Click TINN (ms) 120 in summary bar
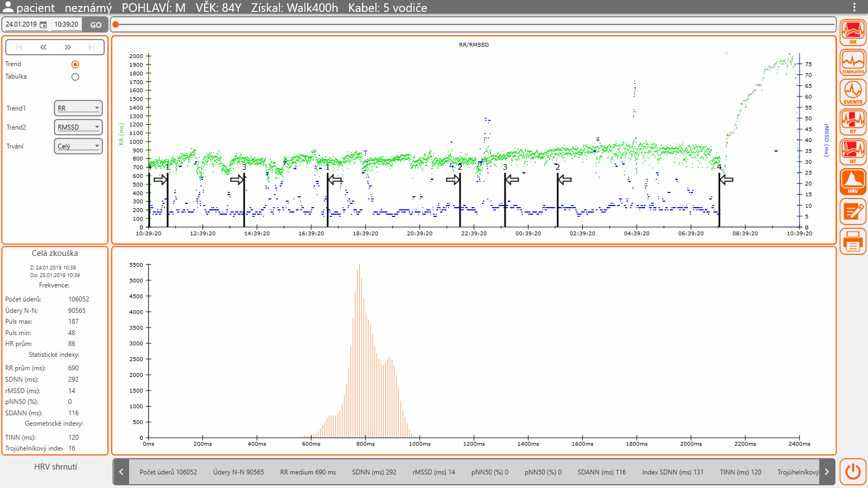Viewport: 868px width, 488px height. (741, 472)
